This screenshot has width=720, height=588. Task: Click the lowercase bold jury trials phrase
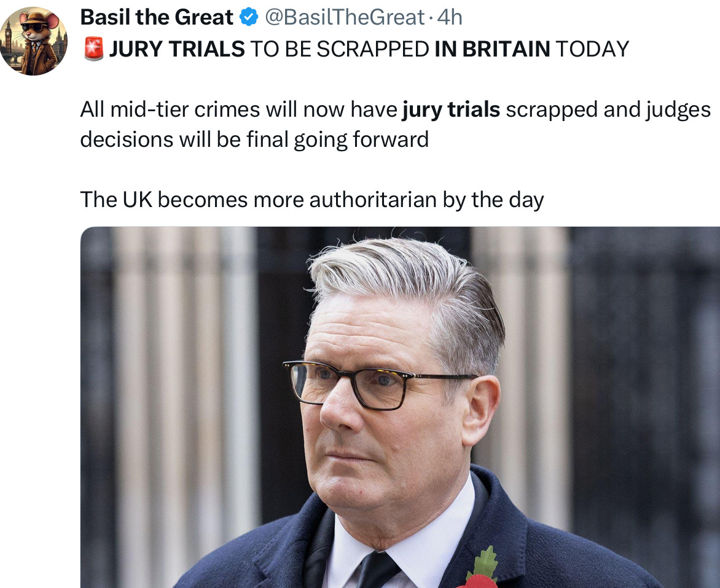(451, 110)
